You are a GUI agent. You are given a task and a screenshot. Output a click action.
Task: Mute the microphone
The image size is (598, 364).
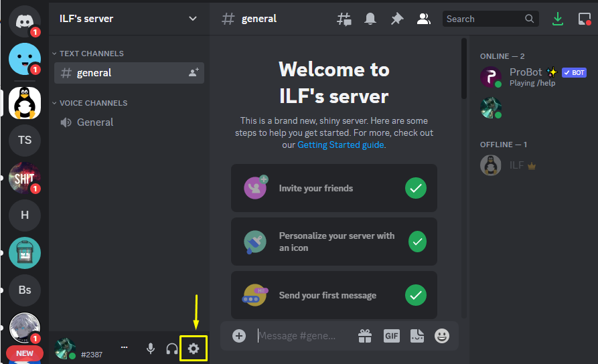click(151, 349)
